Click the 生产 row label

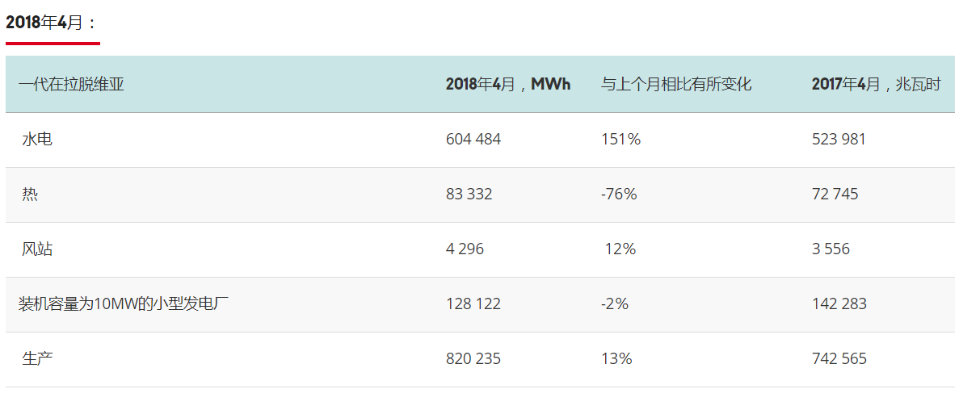click(37, 358)
